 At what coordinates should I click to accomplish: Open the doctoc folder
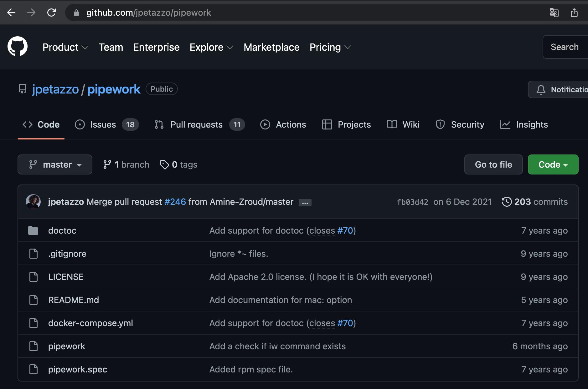[62, 230]
